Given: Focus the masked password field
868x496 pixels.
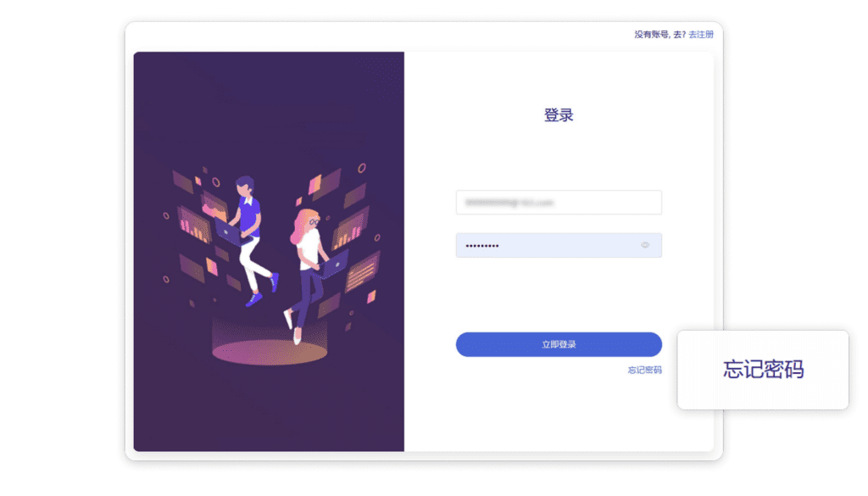Looking at the screenshot, I should (559, 245).
